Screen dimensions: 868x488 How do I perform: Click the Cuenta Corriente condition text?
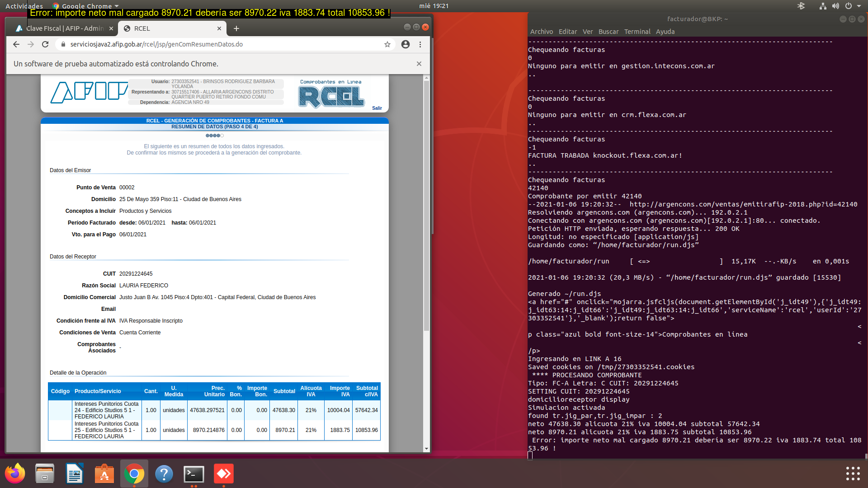click(x=140, y=333)
